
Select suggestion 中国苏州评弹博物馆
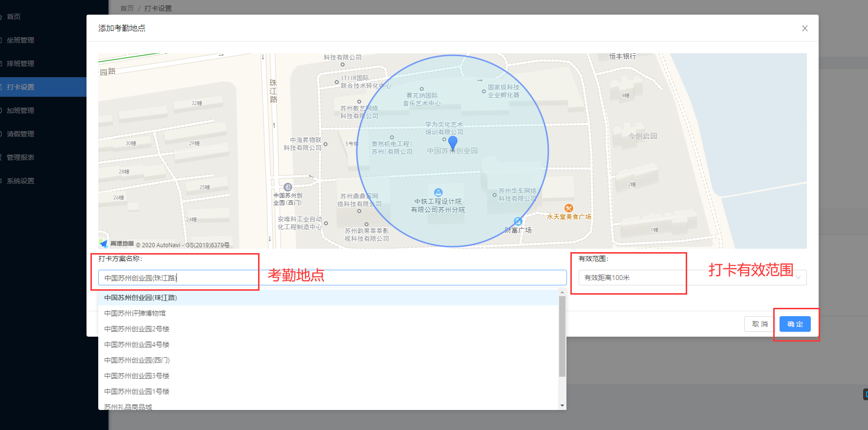tap(328, 313)
